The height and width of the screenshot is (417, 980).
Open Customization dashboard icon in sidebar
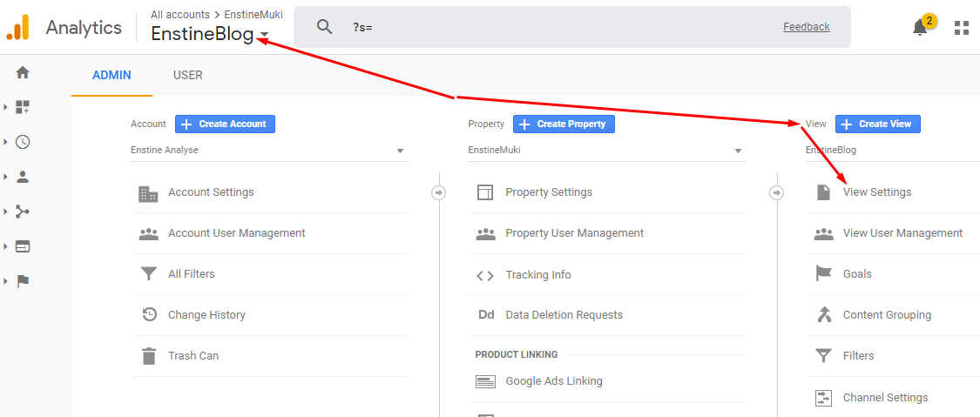23,107
